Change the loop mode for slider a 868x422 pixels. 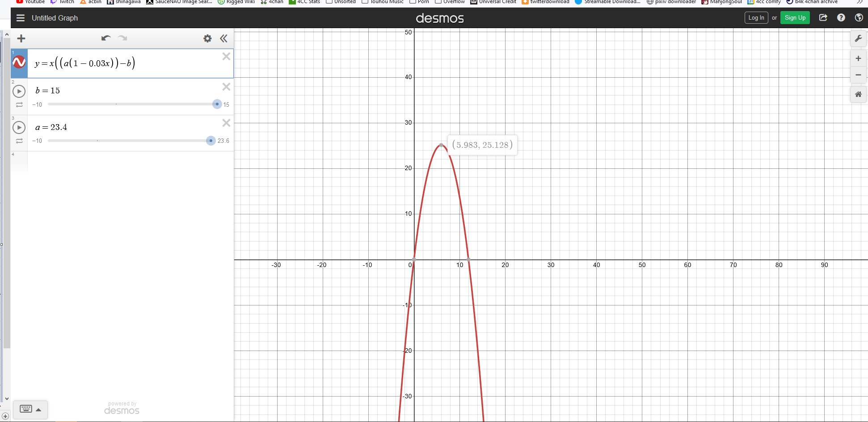pyautogui.click(x=19, y=141)
